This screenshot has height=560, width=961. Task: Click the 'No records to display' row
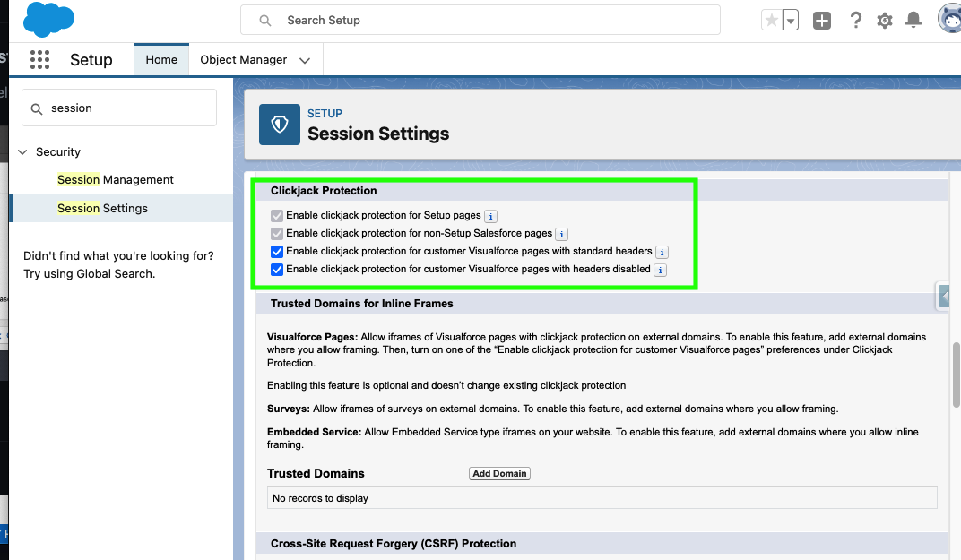(602, 498)
